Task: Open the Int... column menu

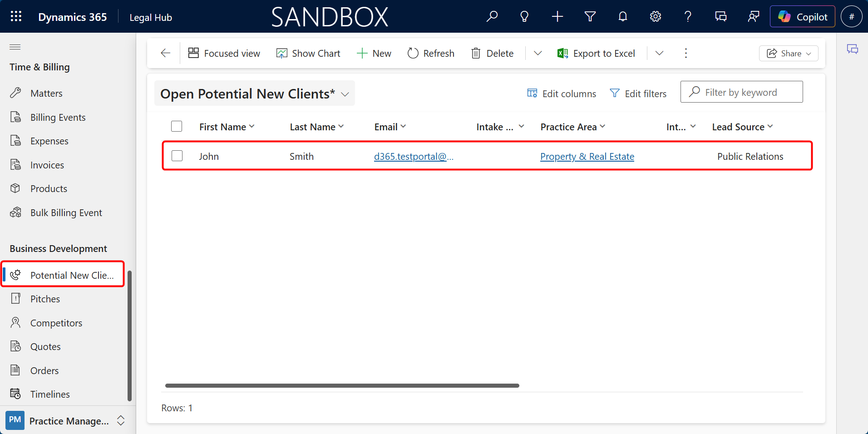Action: click(x=681, y=127)
